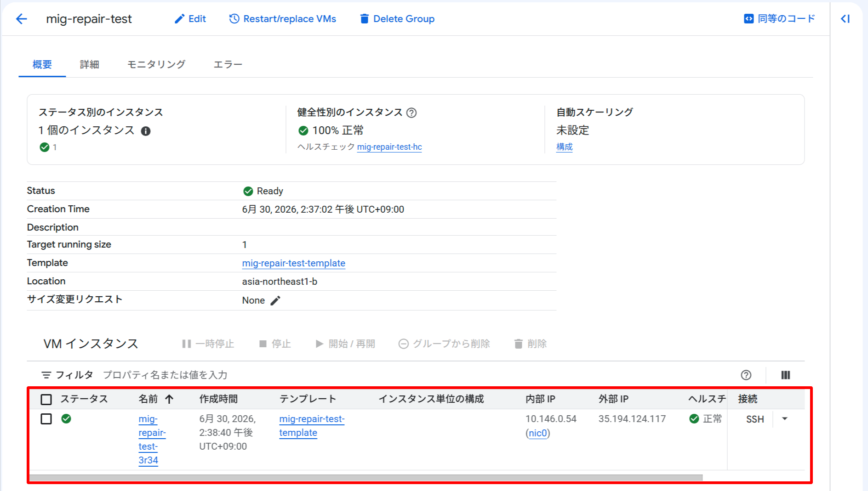Expand SSH connection options dropdown arrow
The image size is (868, 491).
(x=785, y=419)
